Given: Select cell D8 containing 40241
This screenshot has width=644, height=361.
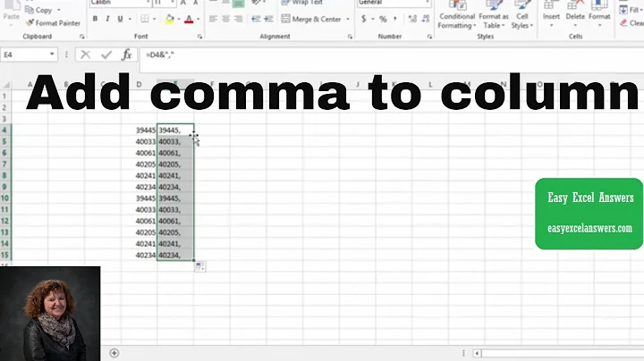Looking at the screenshot, I should coord(140,175).
